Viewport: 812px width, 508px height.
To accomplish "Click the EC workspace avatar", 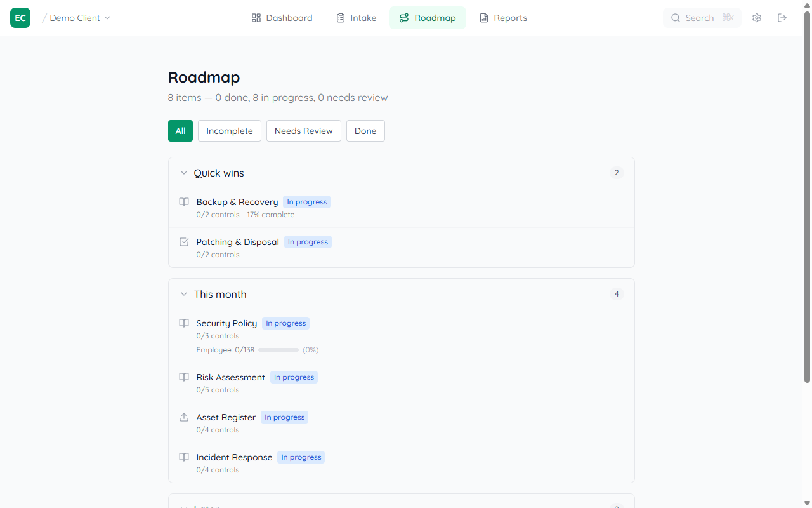I will [20, 18].
